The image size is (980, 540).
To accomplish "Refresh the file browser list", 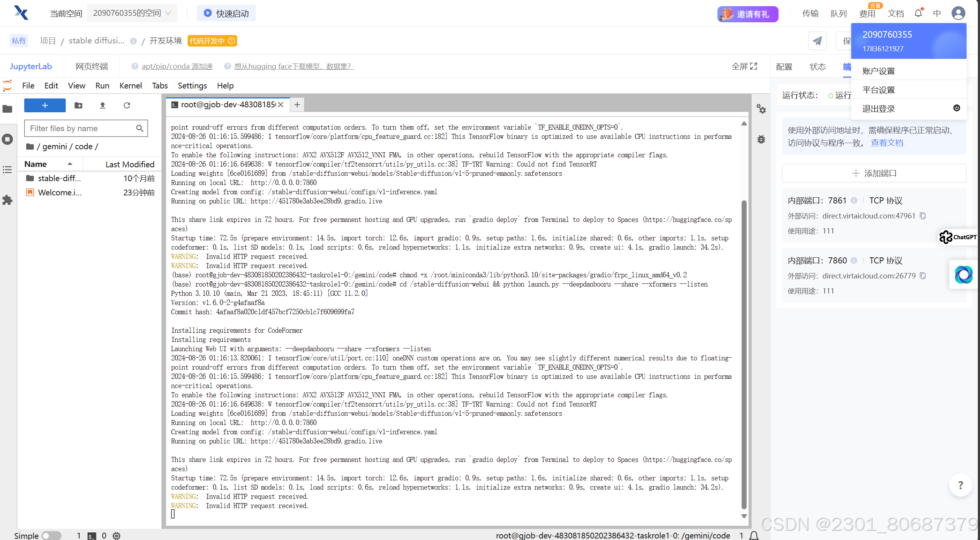I will pyautogui.click(x=127, y=105).
